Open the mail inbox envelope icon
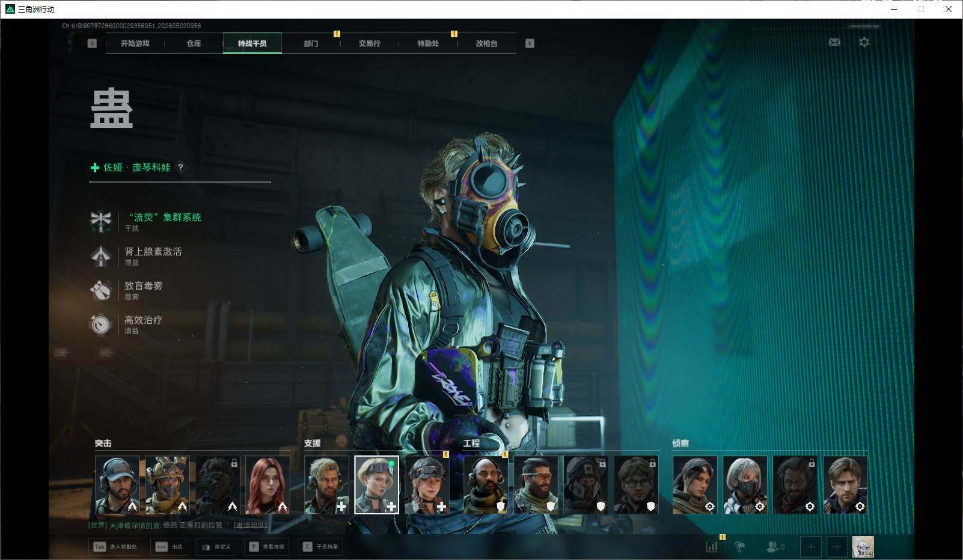Viewport: 963px width, 560px height. [834, 42]
